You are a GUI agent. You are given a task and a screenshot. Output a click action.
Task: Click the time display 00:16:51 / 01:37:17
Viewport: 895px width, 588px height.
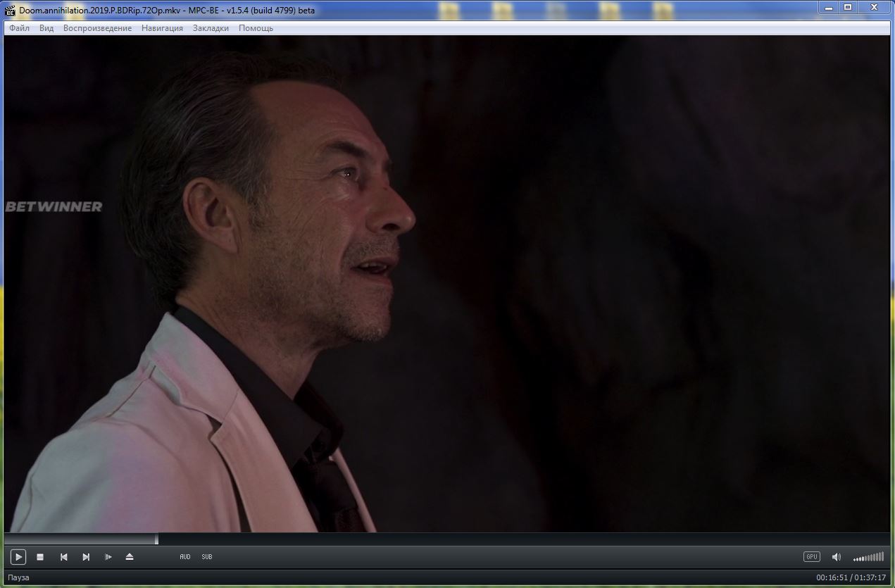point(851,577)
